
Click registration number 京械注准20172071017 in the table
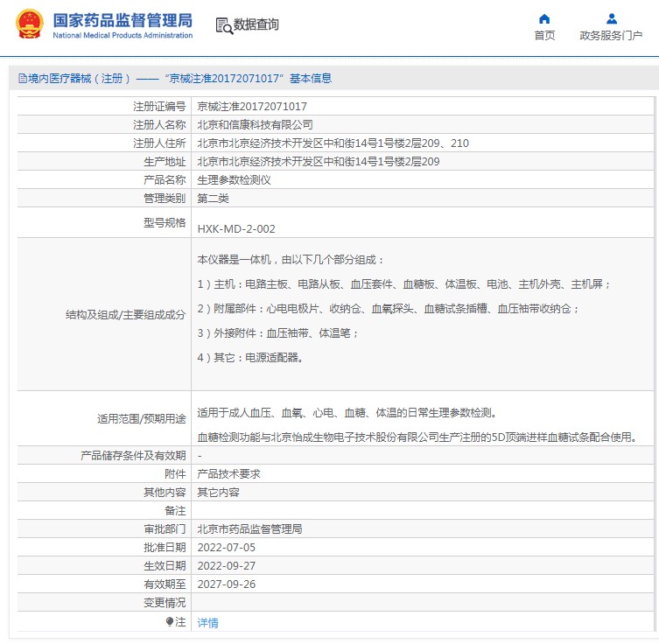(x=252, y=106)
